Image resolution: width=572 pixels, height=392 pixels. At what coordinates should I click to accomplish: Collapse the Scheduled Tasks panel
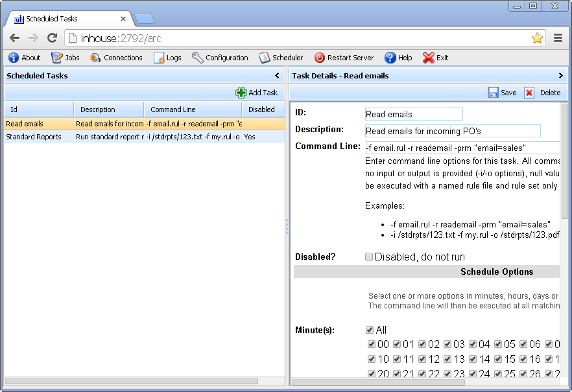click(x=277, y=76)
